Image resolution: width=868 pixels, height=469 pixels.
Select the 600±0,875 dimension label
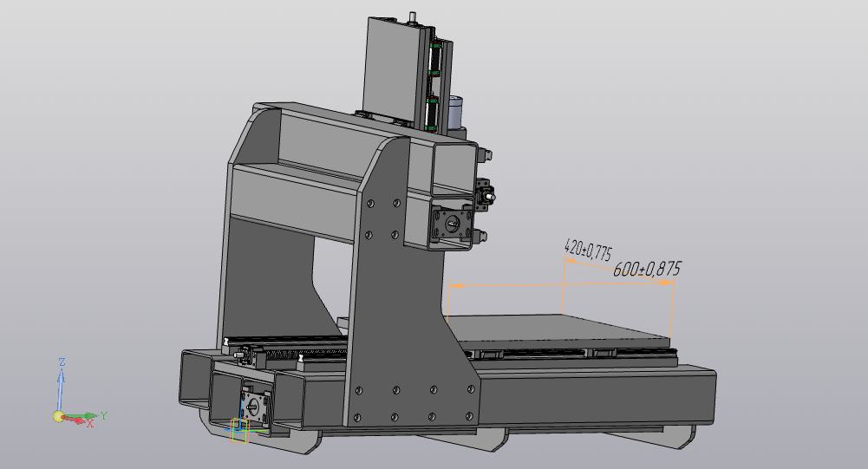click(647, 269)
